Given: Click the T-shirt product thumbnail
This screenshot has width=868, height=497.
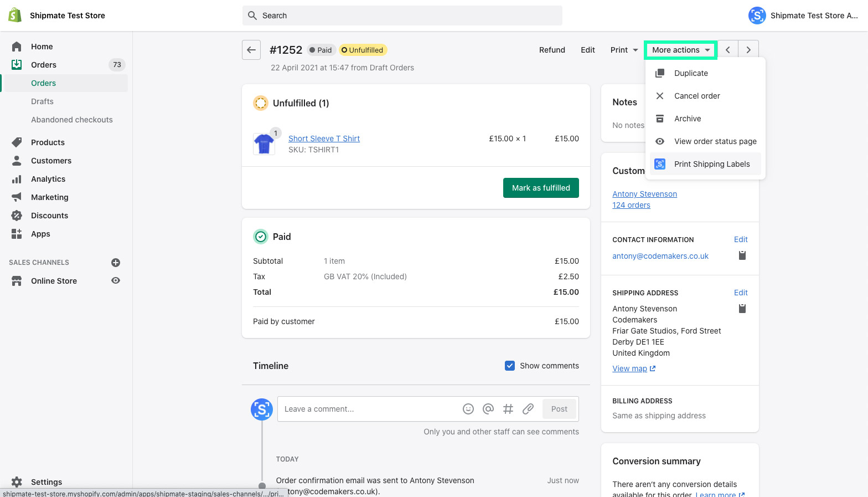Looking at the screenshot, I should click(x=264, y=144).
